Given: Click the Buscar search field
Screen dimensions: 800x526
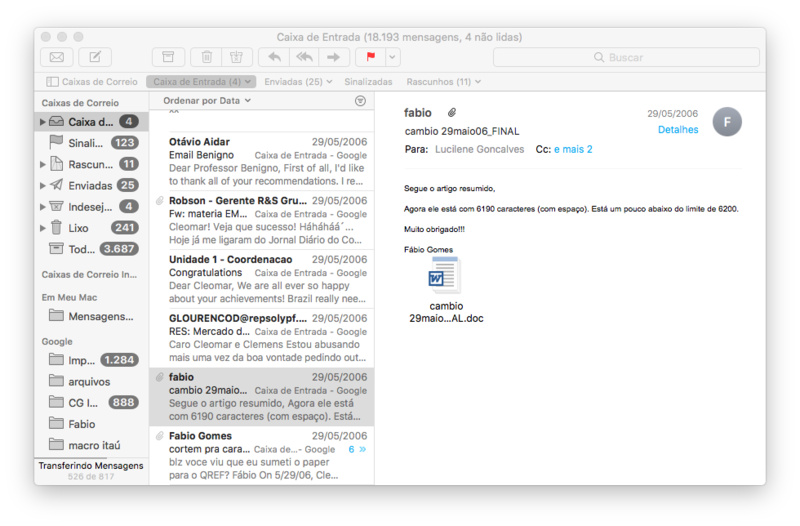Looking at the screenshot, I should [626, 57].
